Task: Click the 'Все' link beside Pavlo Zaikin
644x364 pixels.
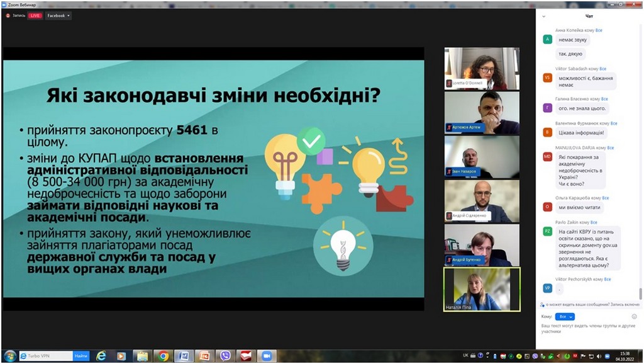Action: coord(594,222)
